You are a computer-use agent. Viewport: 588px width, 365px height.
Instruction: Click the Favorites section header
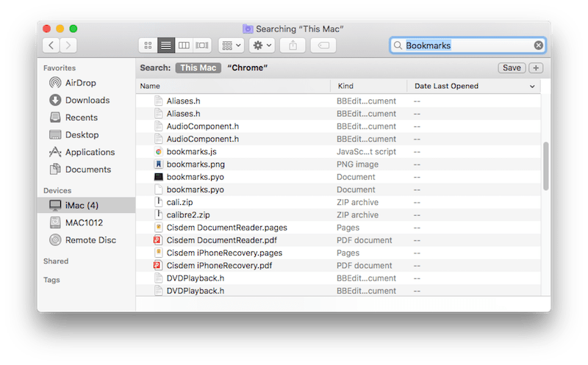pyautogui.click(x=60, y=68)
